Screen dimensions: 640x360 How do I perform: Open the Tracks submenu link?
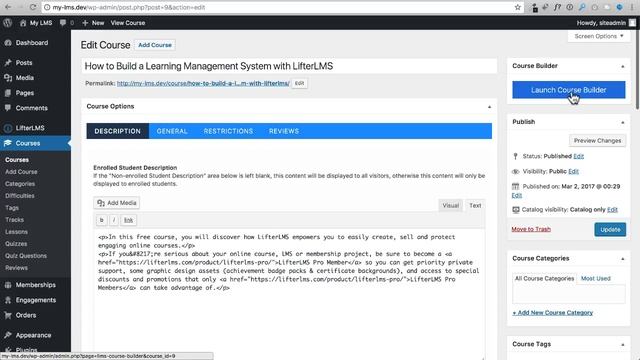pyautogui.click(x=14, y=220)
